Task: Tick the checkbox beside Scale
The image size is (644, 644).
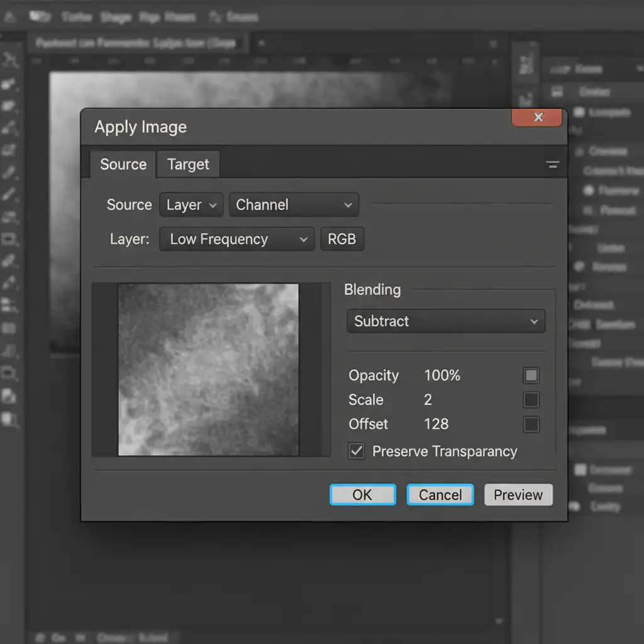Action: click(x=531, y=400)
